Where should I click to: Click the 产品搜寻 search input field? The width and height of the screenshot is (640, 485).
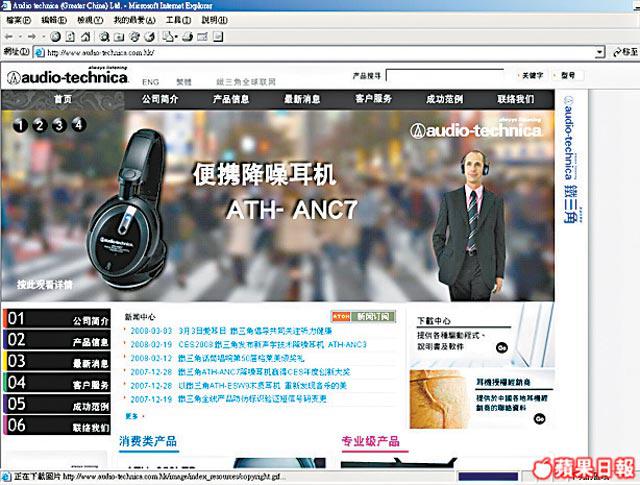[445, 76]
